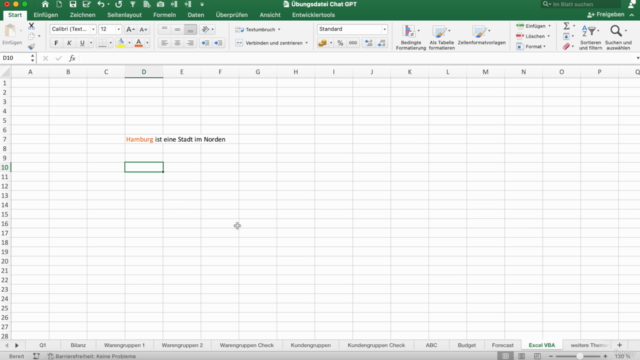This screenshot has height=360, width=640.
Task: Click the zoom slider in the status bar
Action: click(x=579, y=356)
